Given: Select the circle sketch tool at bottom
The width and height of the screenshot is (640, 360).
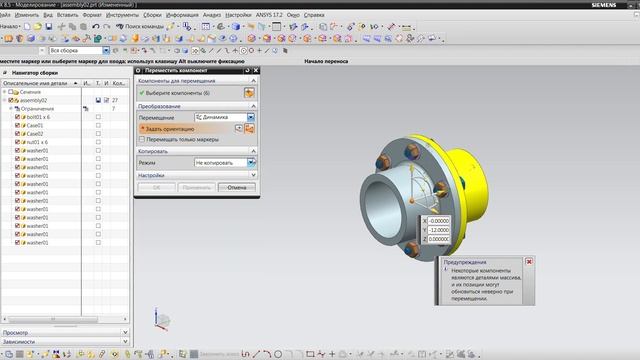Looking at the screenshot, I should [278, 354].
